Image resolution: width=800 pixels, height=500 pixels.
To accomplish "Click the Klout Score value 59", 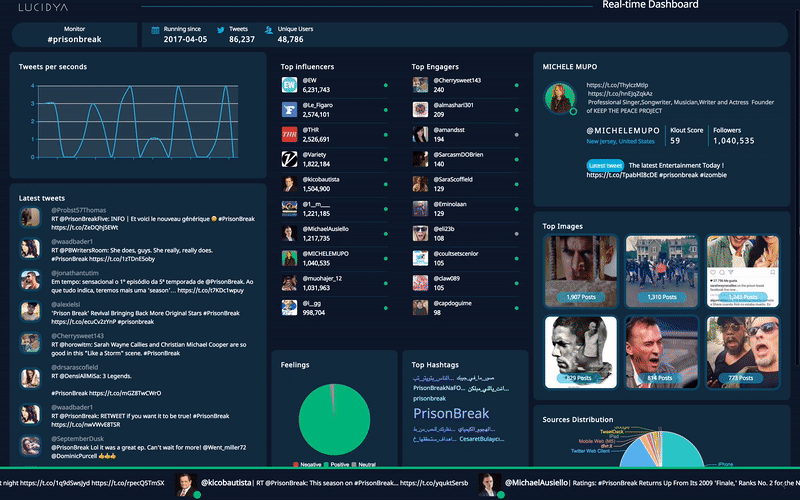I will click(675, 141).
